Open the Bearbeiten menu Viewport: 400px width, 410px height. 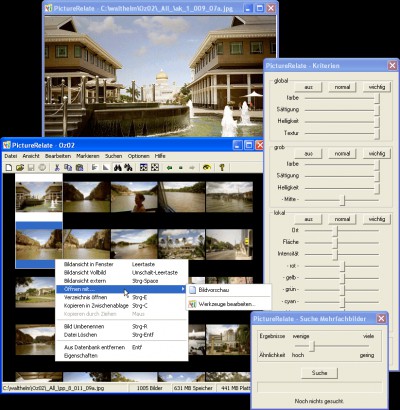(x=58, y=156)
